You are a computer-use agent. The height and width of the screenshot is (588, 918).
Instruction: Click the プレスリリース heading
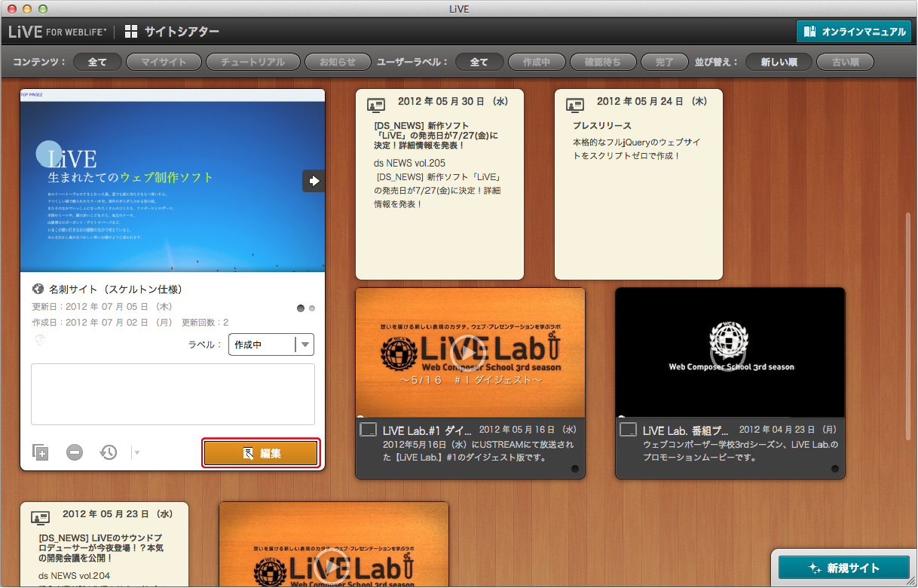(602, 126)
